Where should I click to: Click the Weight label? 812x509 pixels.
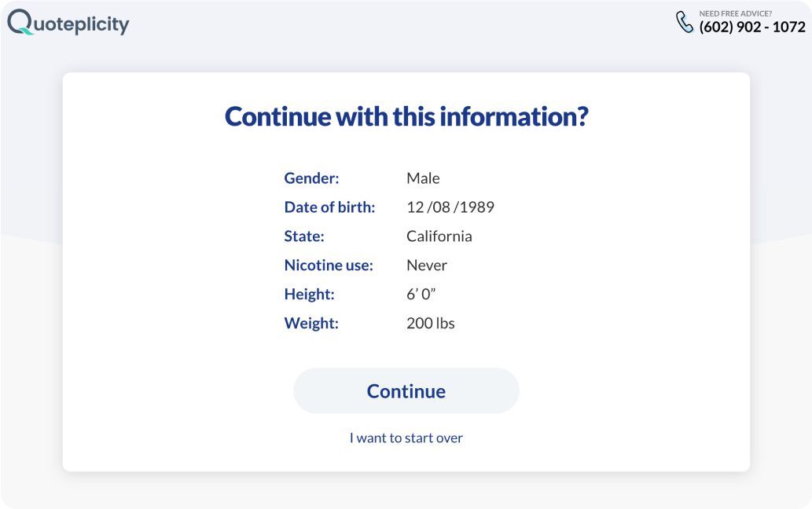pyautogui.click(x=311, y=323)
